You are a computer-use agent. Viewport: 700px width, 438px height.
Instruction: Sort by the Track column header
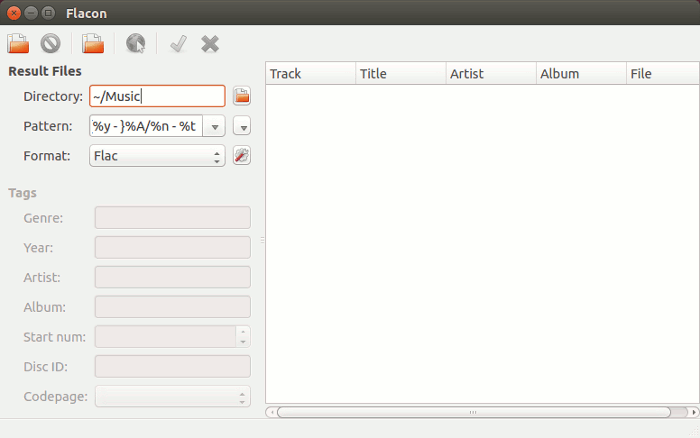(x=311, y=74)
